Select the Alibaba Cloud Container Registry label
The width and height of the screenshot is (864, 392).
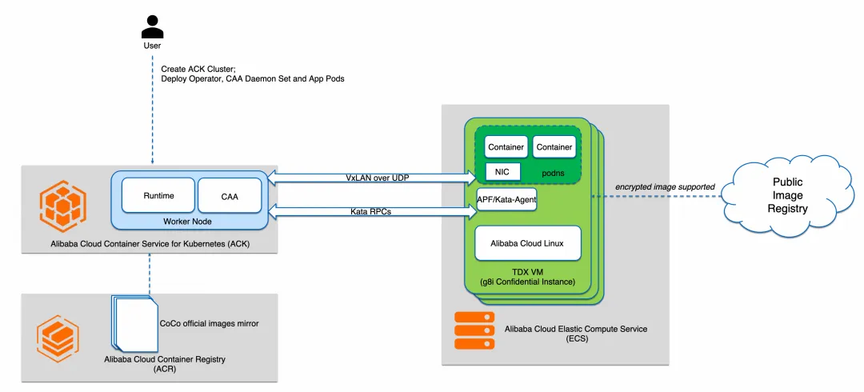165,359
